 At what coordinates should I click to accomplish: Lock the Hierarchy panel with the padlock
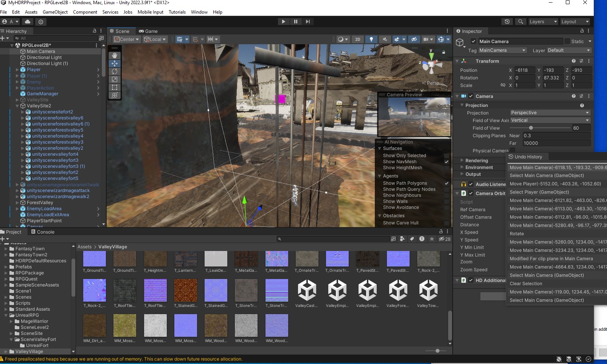(95, 31)
